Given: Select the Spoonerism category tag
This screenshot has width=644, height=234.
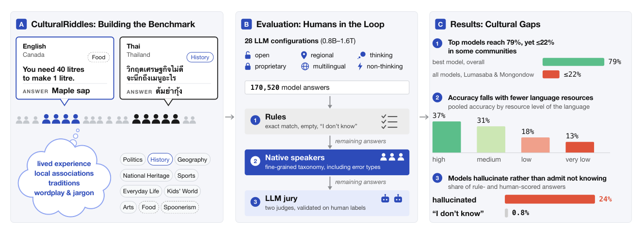Looking at the screenshot, I should click(180, 207).
